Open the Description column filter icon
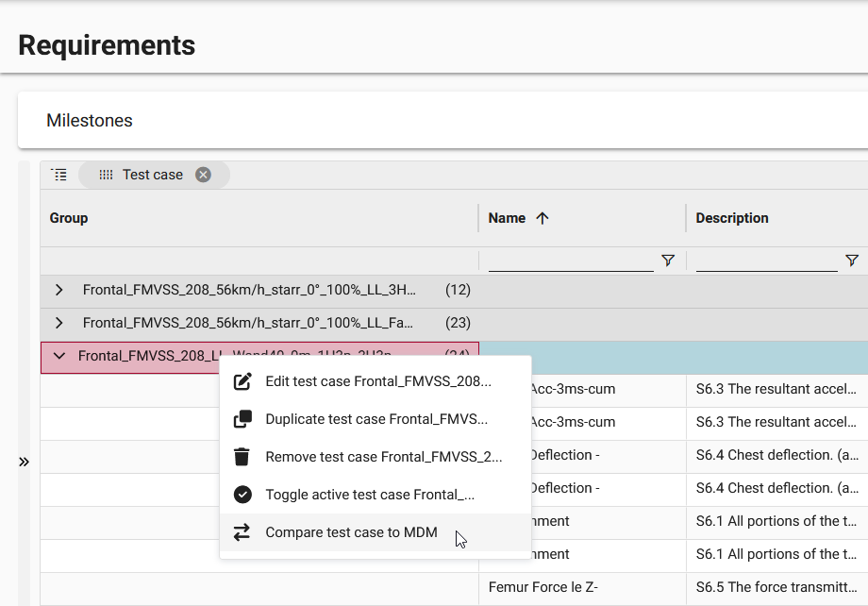 point(852,261)
